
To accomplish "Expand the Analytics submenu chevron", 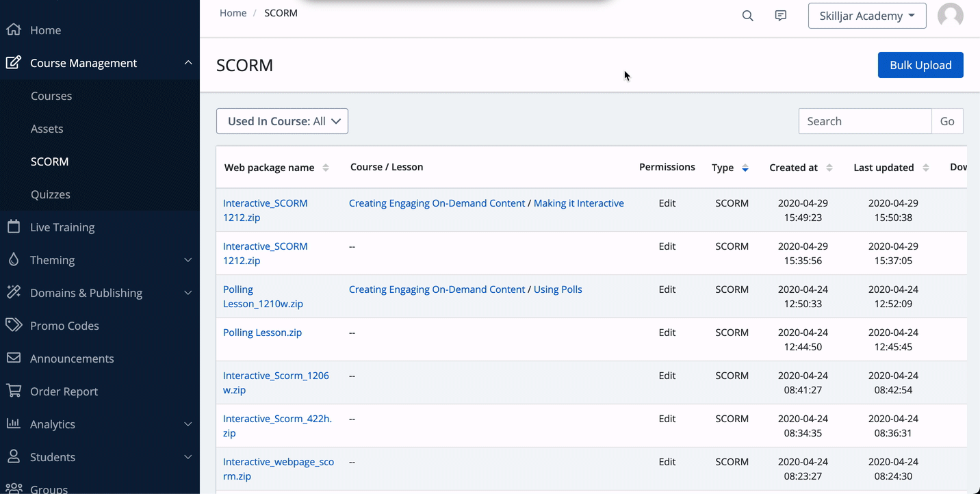I will point(188,424).
